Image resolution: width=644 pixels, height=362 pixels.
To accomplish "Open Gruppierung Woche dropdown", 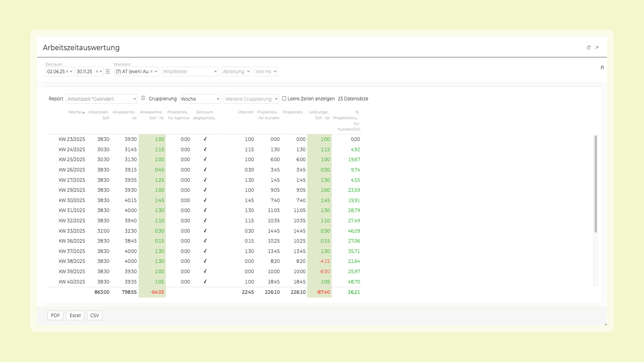I will click(200, 99).
